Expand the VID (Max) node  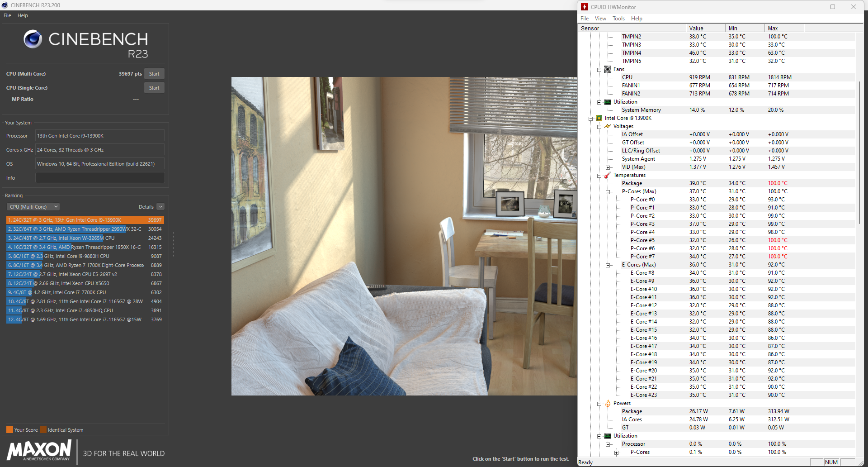(608, 167)
